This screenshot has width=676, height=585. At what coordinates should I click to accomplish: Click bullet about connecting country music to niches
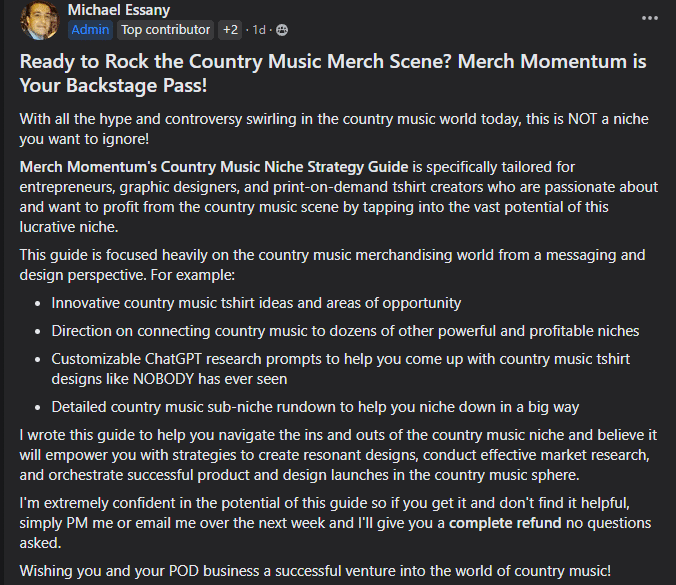[345, 331]
